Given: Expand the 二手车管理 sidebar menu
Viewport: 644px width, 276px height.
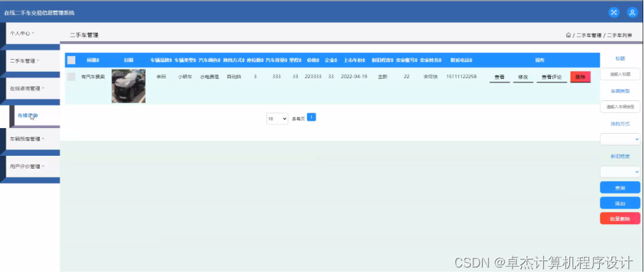Looking at the screenshot, I should [x=33, y=60].
